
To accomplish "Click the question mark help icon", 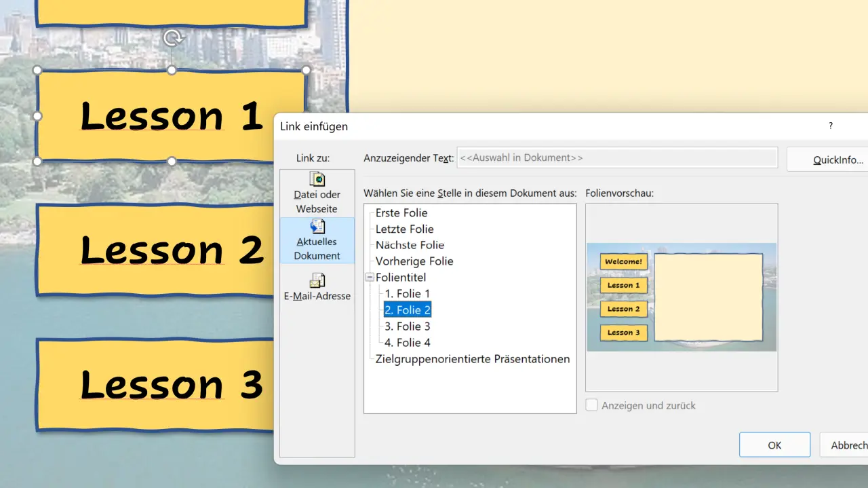I will pos(831,126).
